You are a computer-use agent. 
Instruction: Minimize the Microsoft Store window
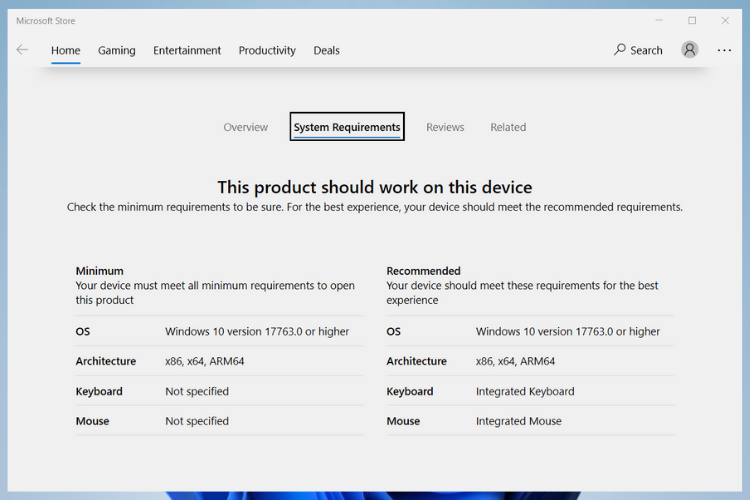[658, 20]
